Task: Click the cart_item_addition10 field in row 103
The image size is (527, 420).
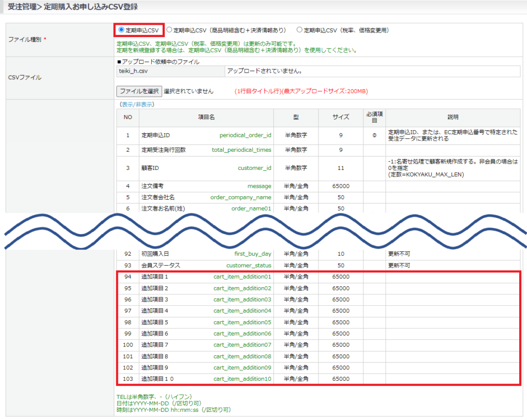Action: pos(242,379)
